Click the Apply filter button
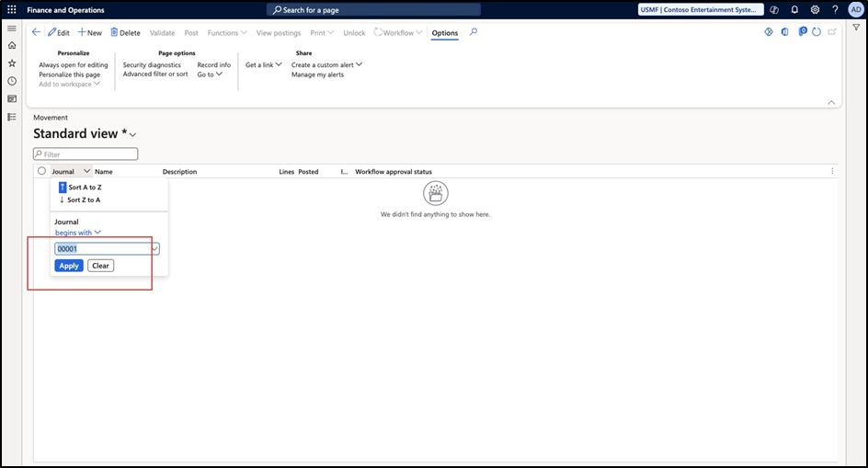The height and width of the screenshot is (468, 868). click(x=69, y=266)
